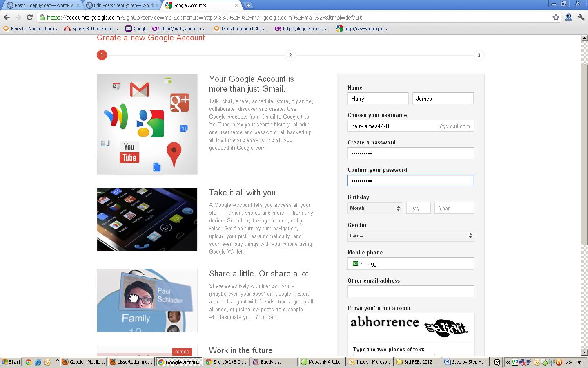This screenshot has width=588, height=368.
Task: Open the Gender 'I am...' dropdown
Action: (x=410, y=236)
